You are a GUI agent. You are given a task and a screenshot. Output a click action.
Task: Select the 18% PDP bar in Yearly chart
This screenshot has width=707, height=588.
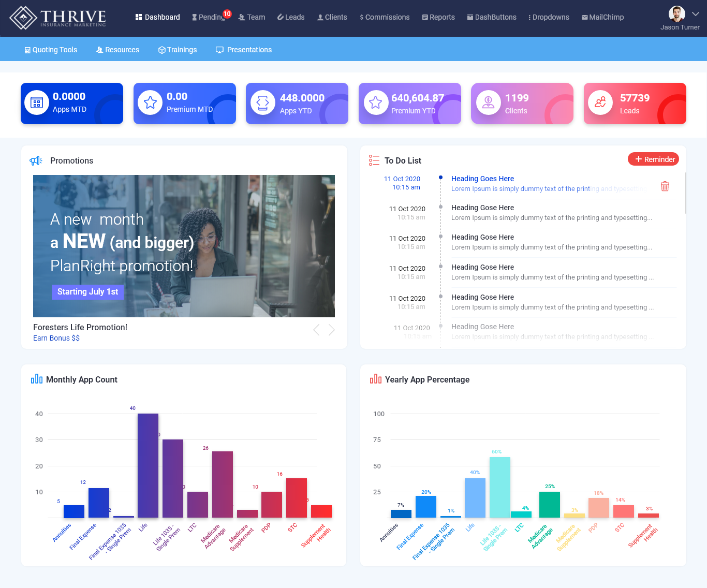(599, 508)
